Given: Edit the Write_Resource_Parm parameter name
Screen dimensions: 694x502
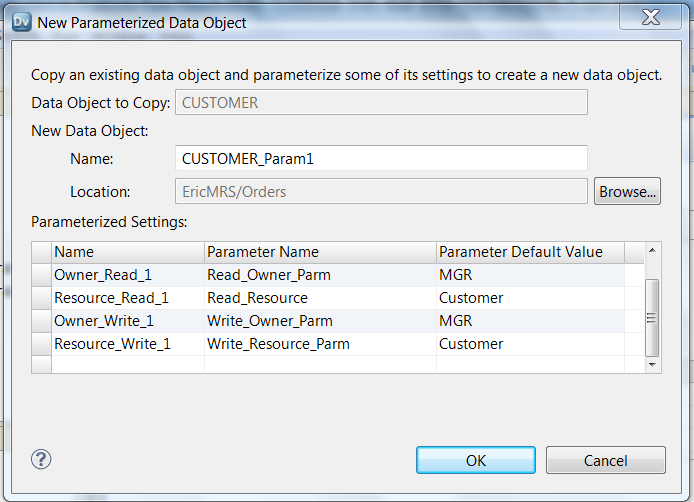Looking at the screenshot, I should [x=320, y=344].
